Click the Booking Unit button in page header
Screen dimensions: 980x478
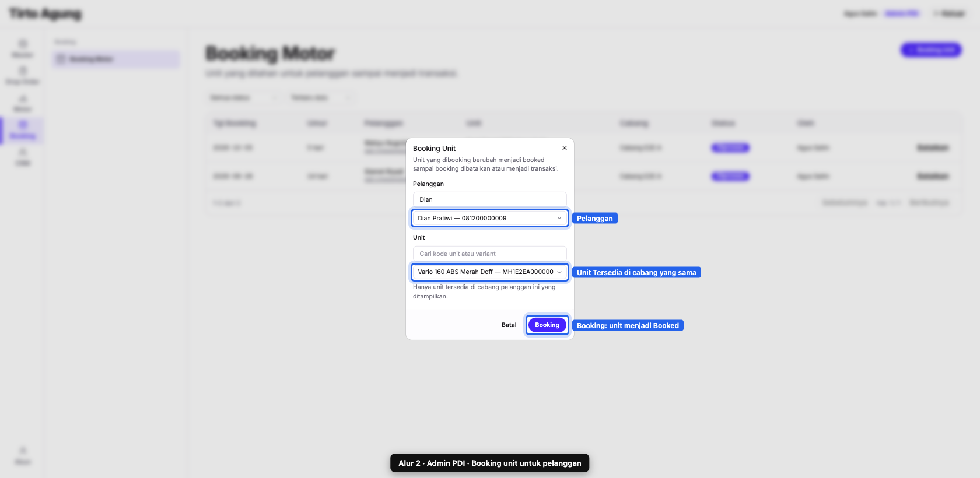tap(931, 50)
